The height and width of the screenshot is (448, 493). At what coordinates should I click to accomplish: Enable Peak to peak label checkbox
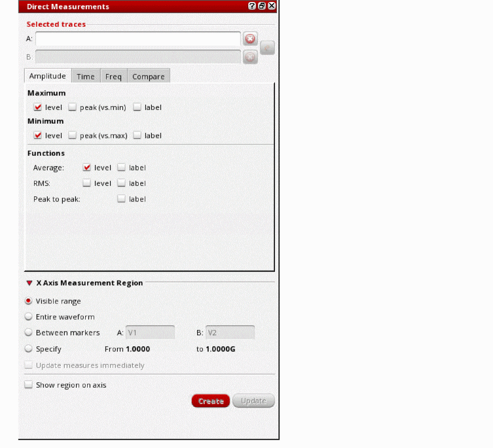tap(121, 199)
